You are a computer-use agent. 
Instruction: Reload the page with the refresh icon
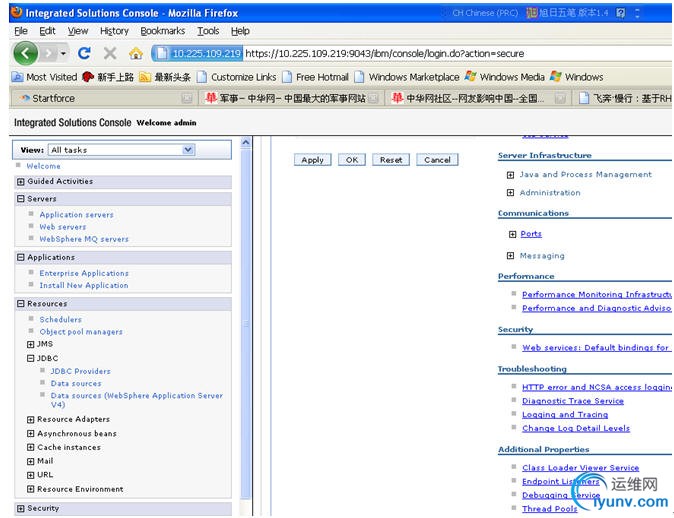[84, 53]
